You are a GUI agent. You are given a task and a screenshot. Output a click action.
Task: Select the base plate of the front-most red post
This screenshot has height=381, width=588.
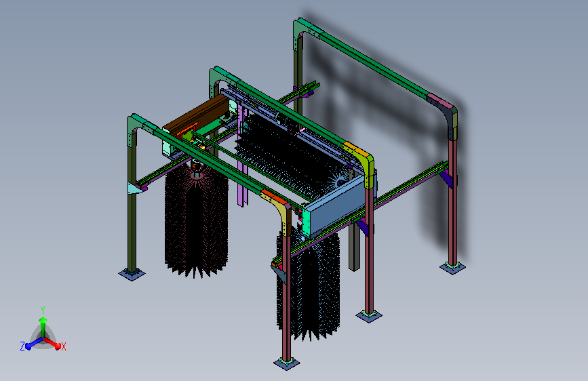[x=286, y=363]
